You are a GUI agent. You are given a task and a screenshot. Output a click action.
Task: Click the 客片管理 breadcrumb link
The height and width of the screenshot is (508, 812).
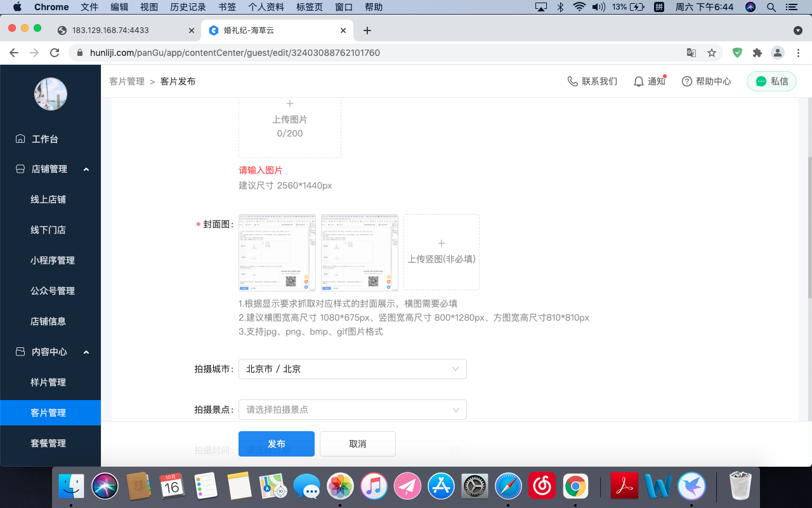pos(127,81)
